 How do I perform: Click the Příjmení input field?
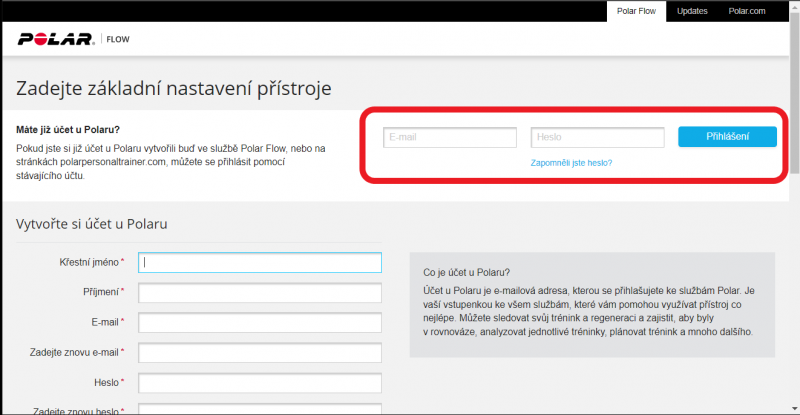tap(260, 292)
